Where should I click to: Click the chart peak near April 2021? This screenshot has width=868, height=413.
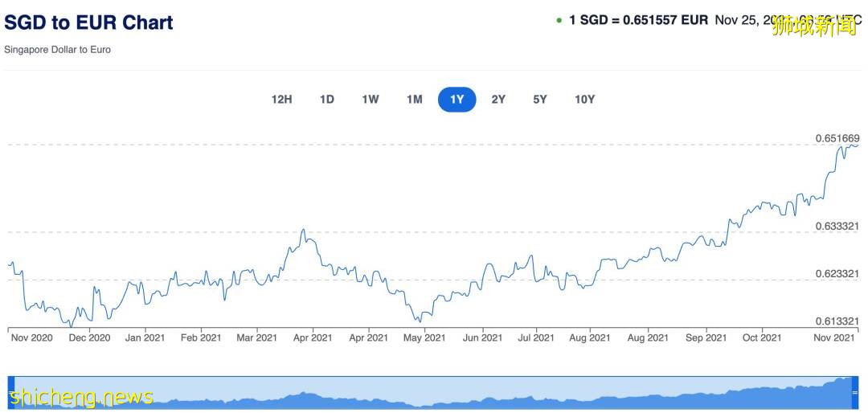(x=303, y=231)
